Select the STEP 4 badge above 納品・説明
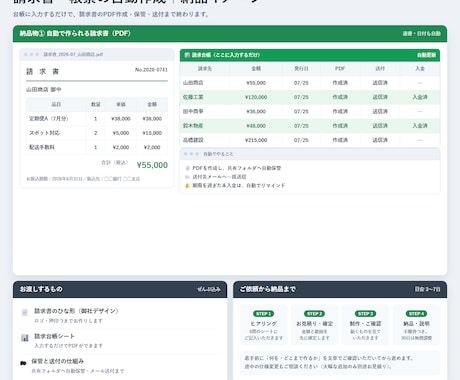The image size is (460, 380). tap(416, 314)
